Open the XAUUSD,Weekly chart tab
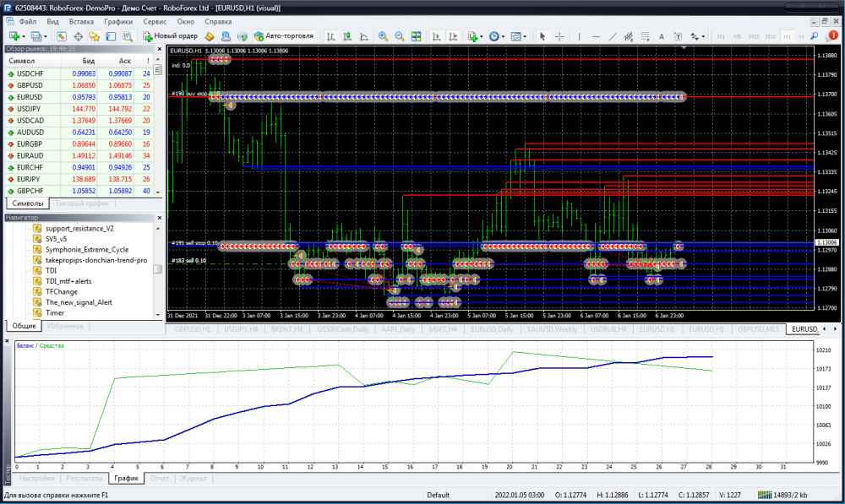Screen dimensions: 845x504 coord(552,329)
